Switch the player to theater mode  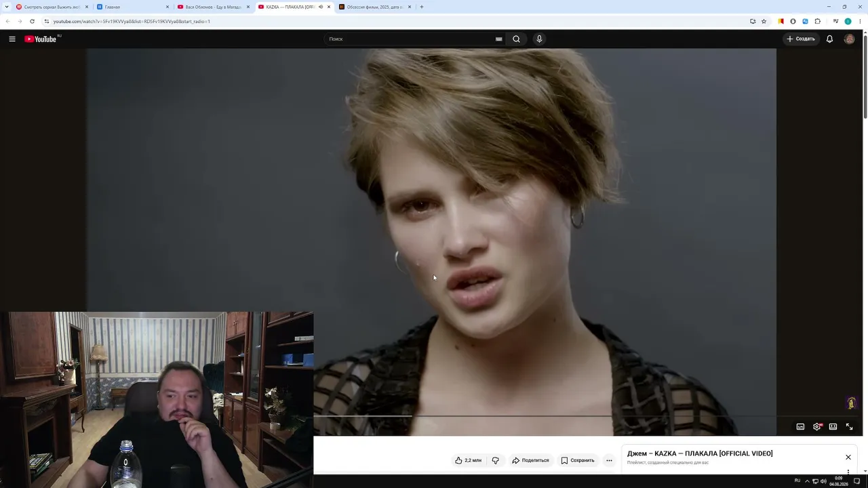(833, 426)
